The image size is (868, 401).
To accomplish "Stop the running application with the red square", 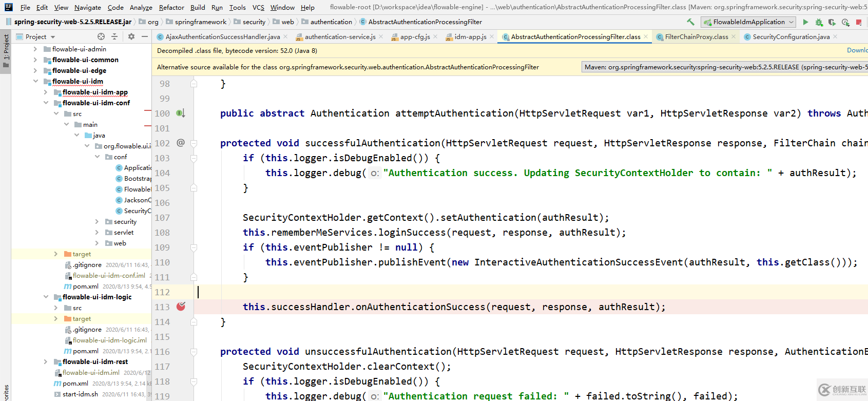I will [x=859, y=23].
